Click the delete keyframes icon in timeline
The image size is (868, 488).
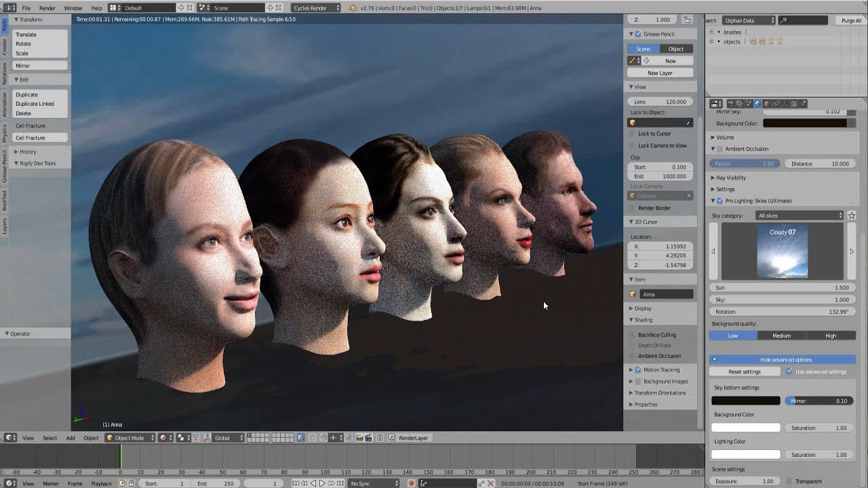click(490, 483)
